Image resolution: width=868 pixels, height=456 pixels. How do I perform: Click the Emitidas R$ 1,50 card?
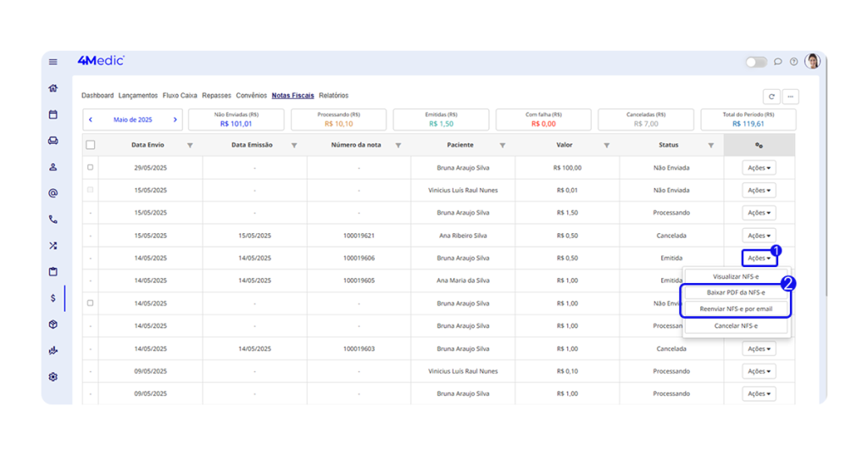pos(441,120)
